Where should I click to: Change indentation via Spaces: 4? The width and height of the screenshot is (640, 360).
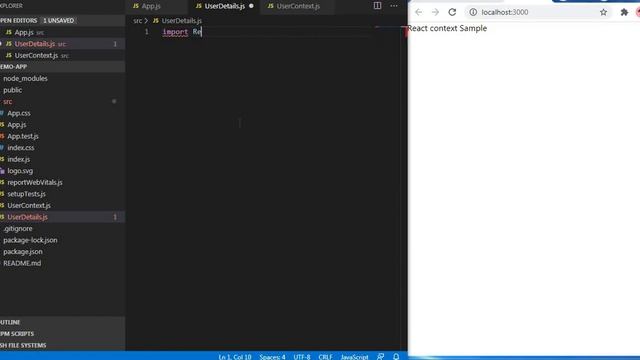tap(272, 357)
